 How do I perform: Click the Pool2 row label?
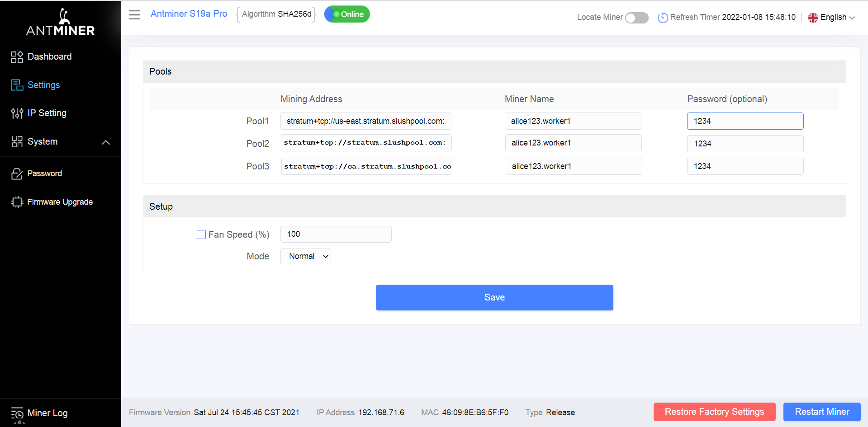pos(257,144)
